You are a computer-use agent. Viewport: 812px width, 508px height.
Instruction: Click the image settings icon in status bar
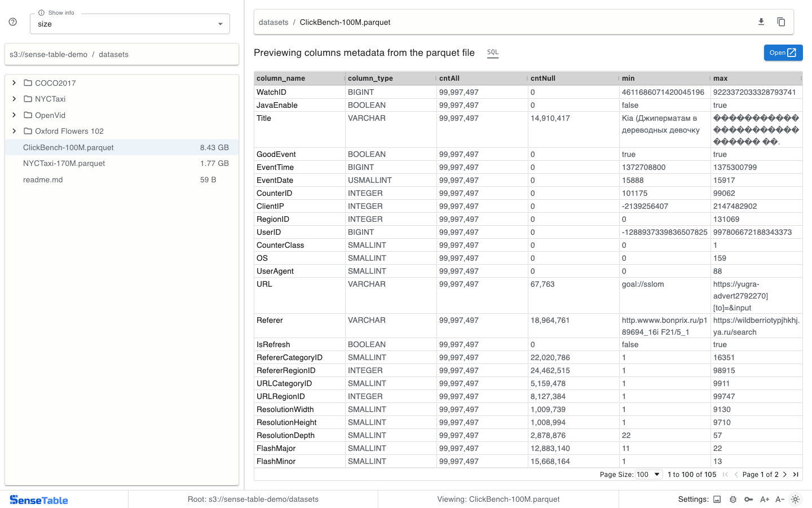coord(717,500)
